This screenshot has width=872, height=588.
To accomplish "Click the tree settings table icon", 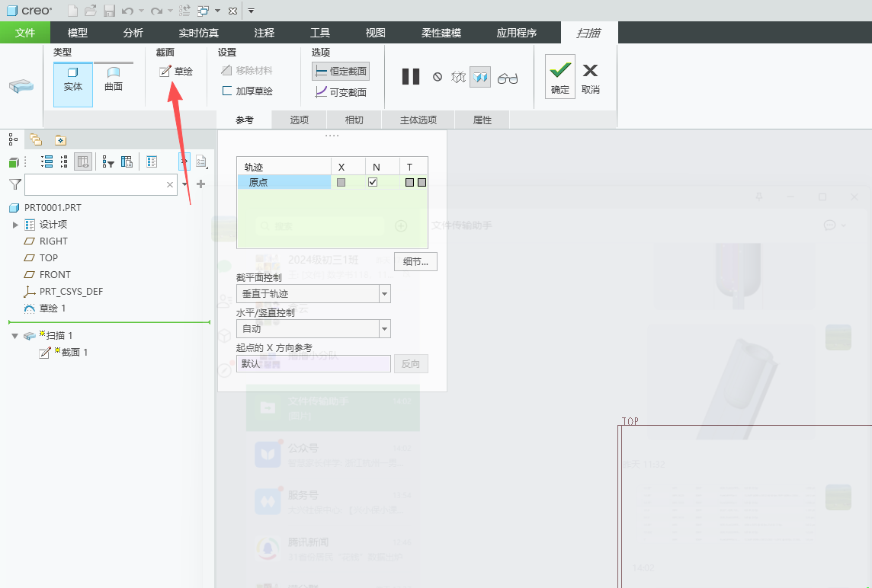I will coord(127,161).
